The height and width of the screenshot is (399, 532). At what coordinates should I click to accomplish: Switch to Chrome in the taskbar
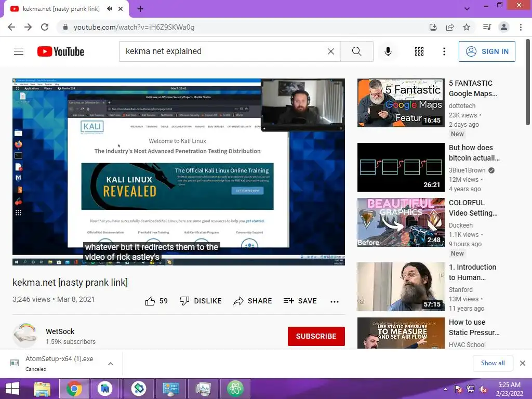click(74, 389)
